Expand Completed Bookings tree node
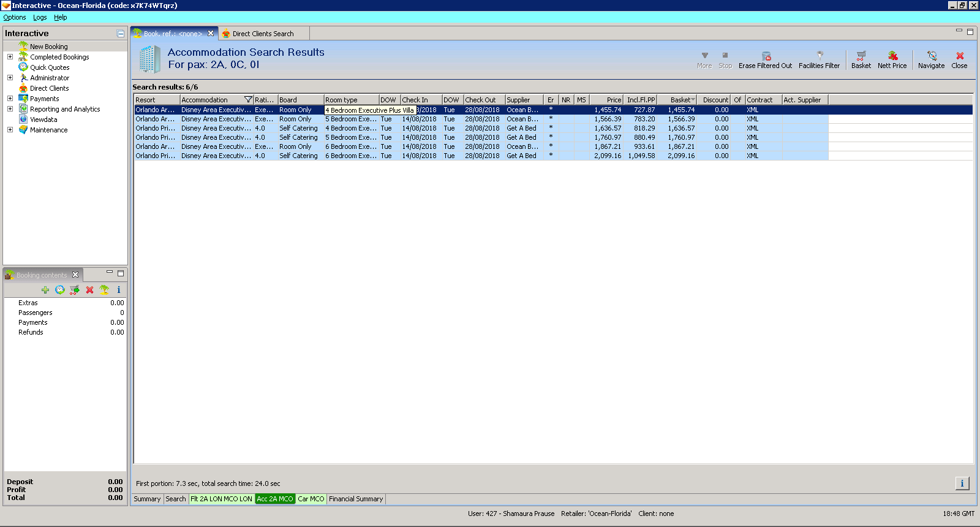The height and width of the screenshot is (527, 980). click(10, 56)
